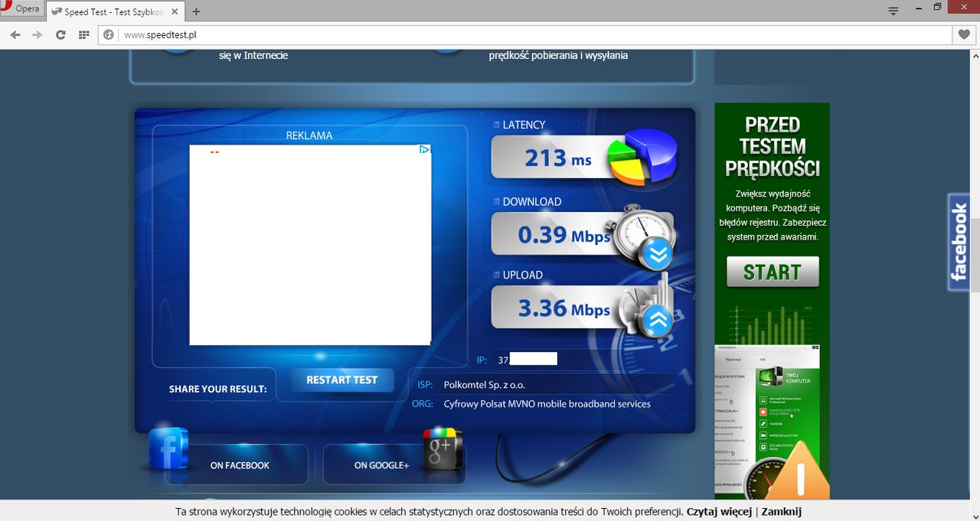980x521 pixels.
Task: Open the facebook side tab
Action: coord(959,242)
